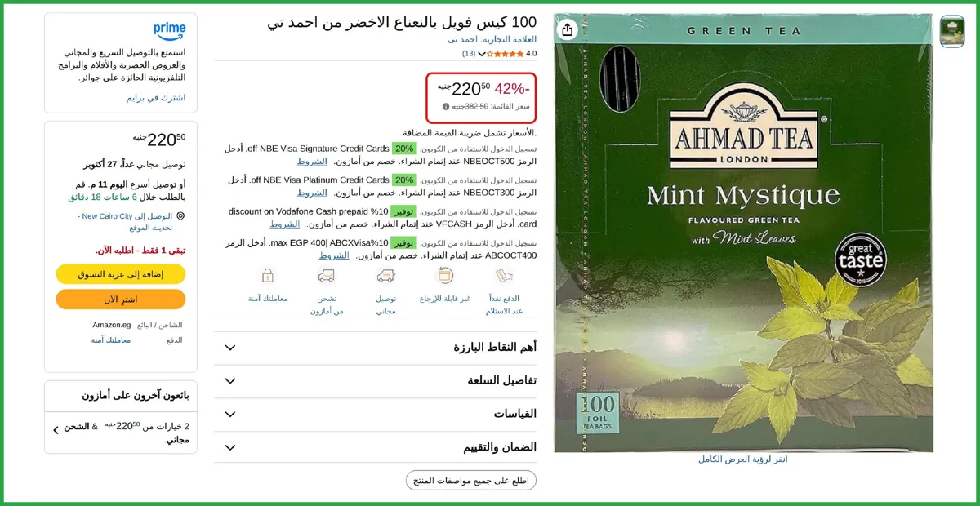Click the non-returnable item icon

[x=445, y=276]
